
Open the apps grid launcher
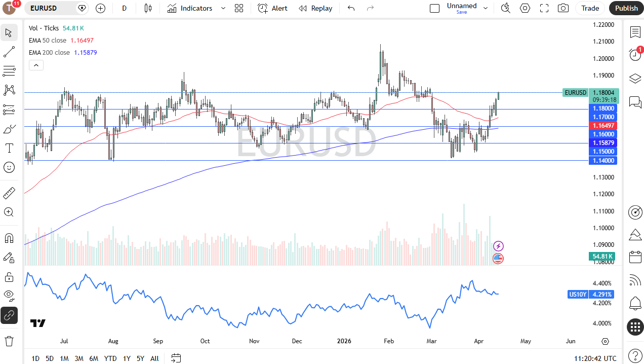635,327
